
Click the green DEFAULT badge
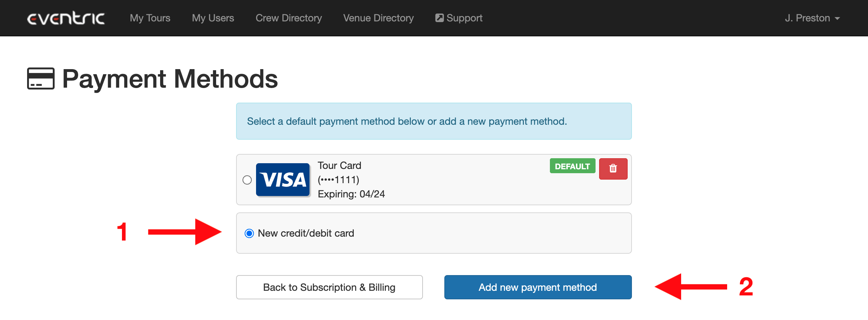572,166
